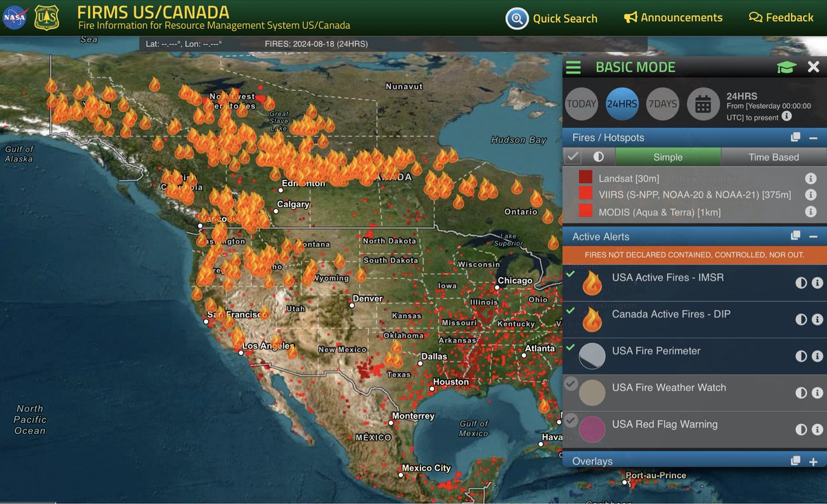Open the calendar date picker
The height and width of the screenshot is (504, 827).
[703, 105]
